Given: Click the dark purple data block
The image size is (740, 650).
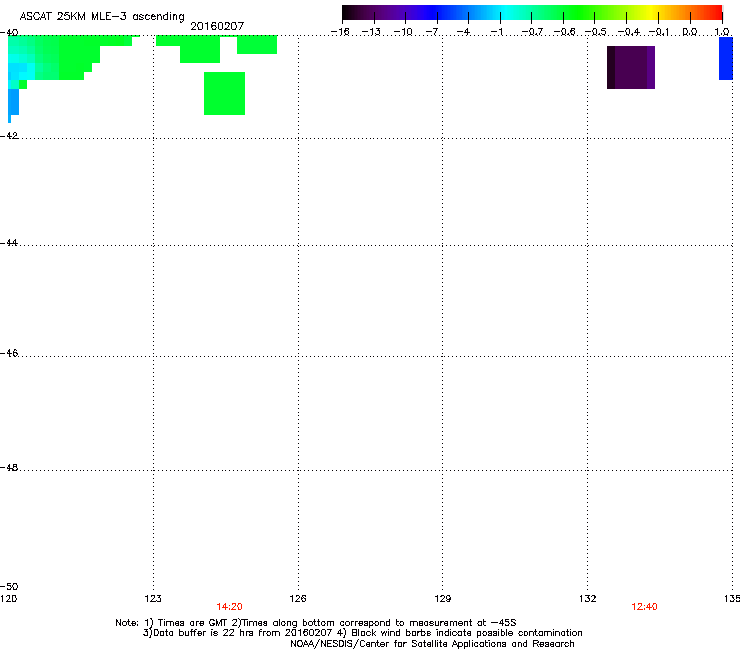Looking at the screenshot, I should point(631,68).
